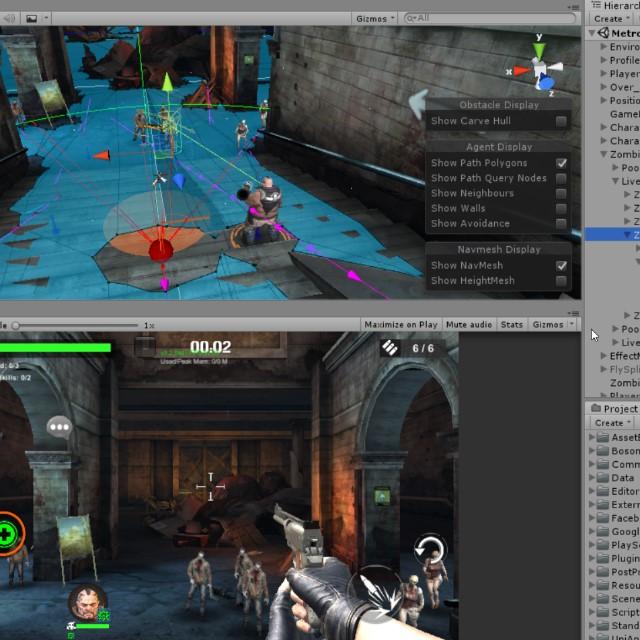Toggle Mute audio in Game view
Screen dimensions: 640x640
(469, 324)
